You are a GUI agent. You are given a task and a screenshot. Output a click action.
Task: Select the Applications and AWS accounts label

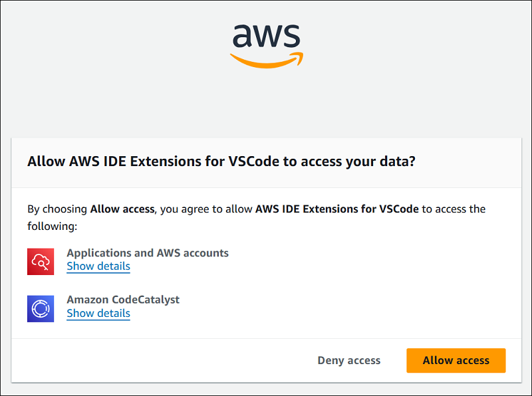[x=148, y=253]
